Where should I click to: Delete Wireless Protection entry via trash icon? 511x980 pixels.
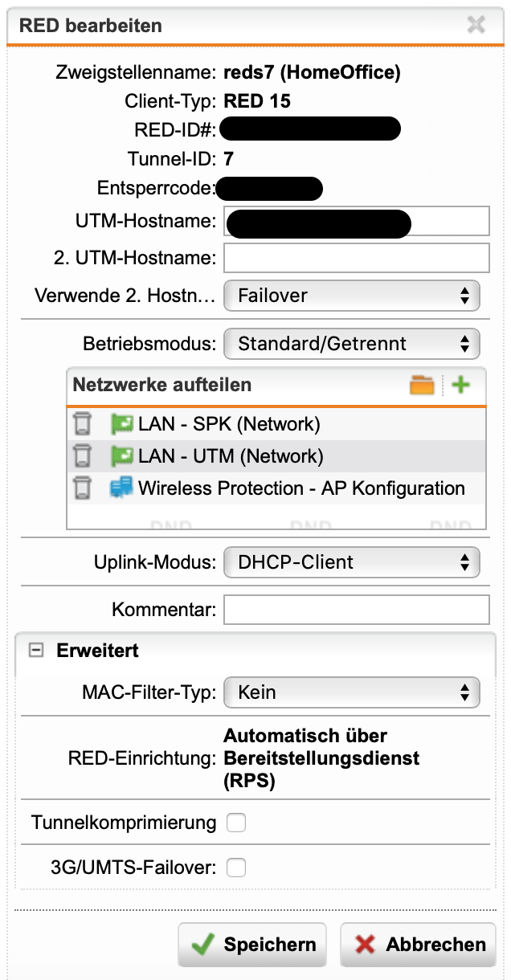[80, 488]
